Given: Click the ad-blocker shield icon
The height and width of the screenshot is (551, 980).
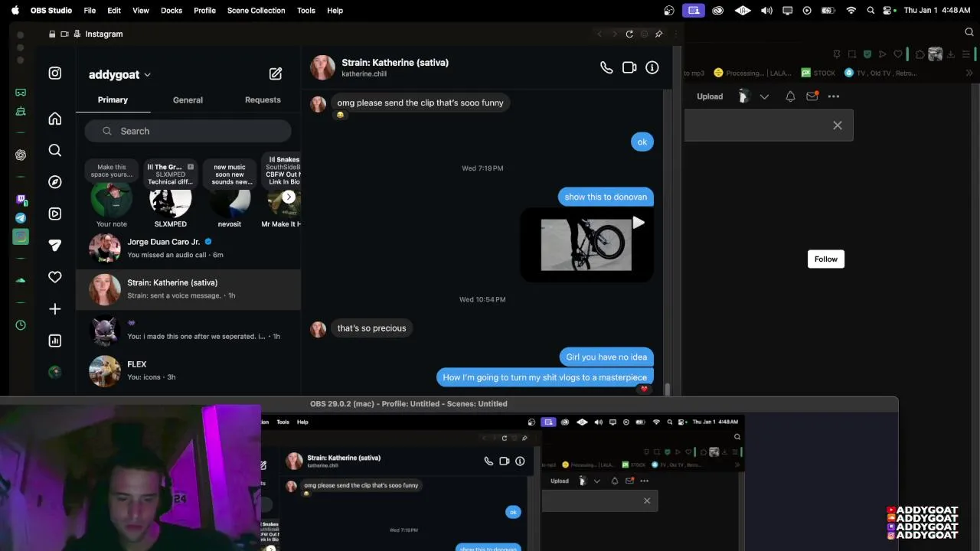Looking at the screenshot, I should 867,54.
